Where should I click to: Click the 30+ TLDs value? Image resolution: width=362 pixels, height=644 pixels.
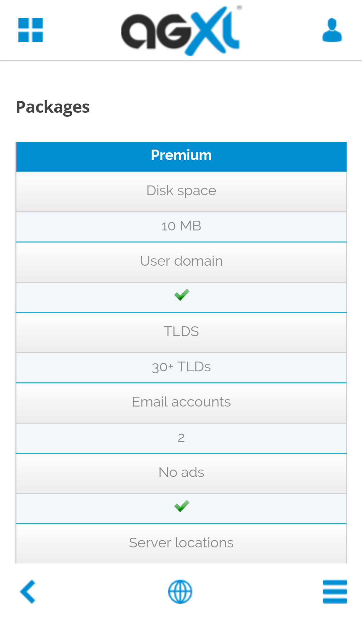point(181,367)
